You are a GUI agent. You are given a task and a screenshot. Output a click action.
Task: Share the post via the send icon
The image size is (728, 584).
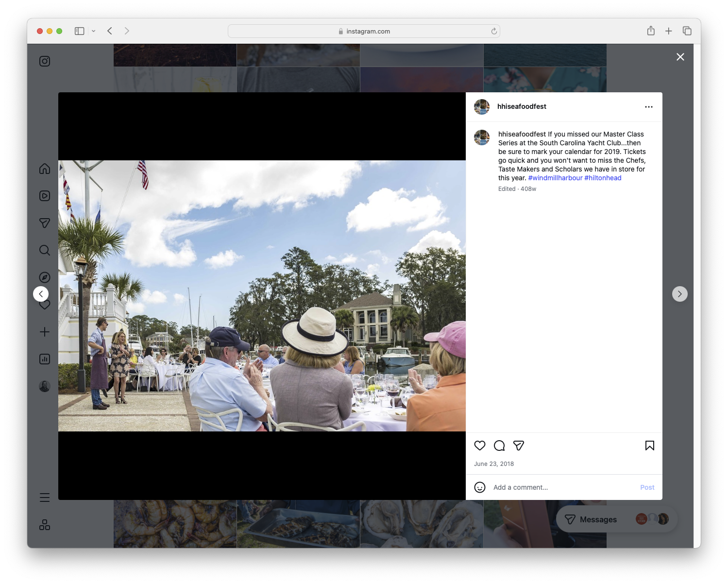pos(519,446)
